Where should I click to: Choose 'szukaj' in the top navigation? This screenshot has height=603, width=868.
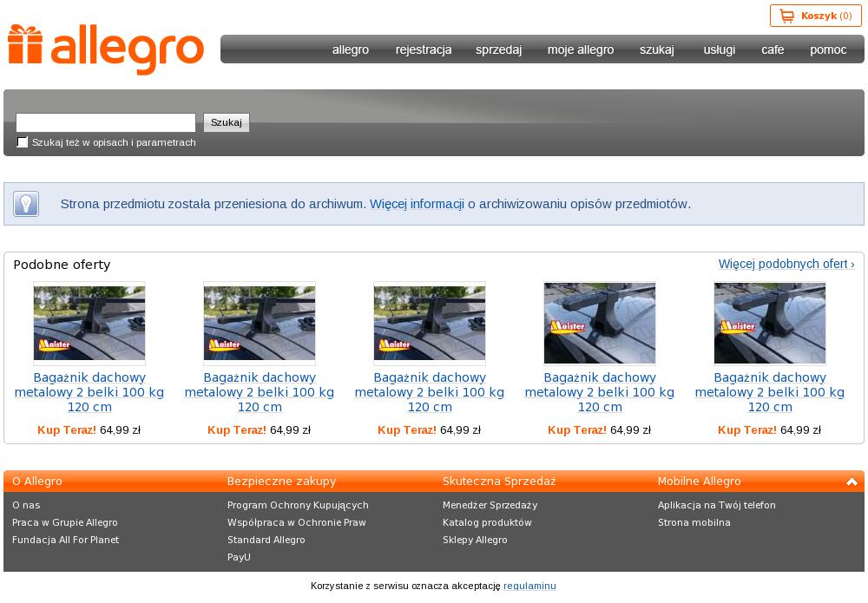point(656,49)
